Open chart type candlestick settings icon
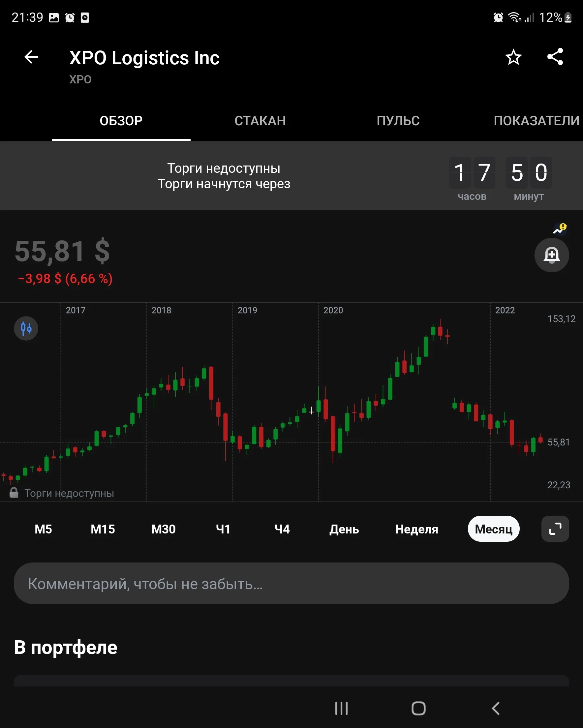583x728 pixels. coord(26,328)
